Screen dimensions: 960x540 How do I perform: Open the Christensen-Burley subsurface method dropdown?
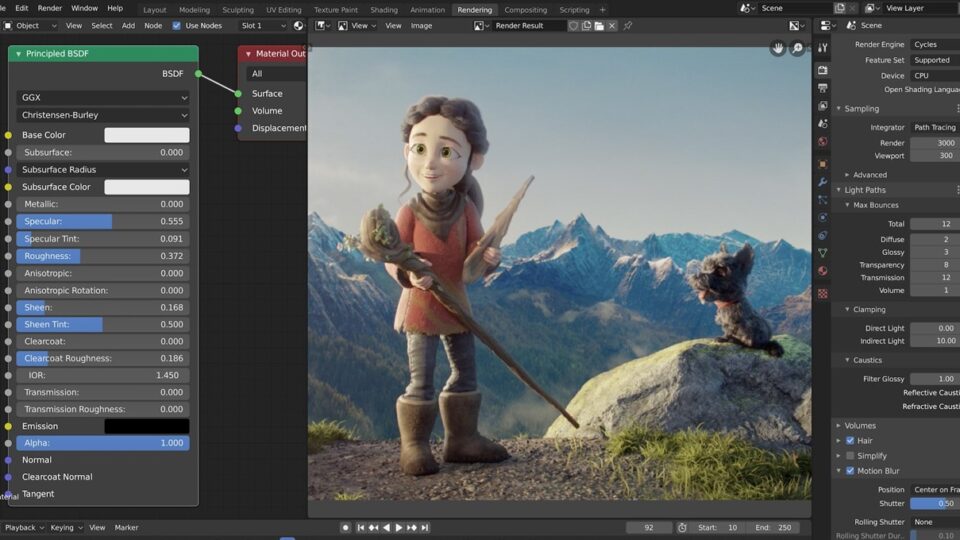point(103,115)
